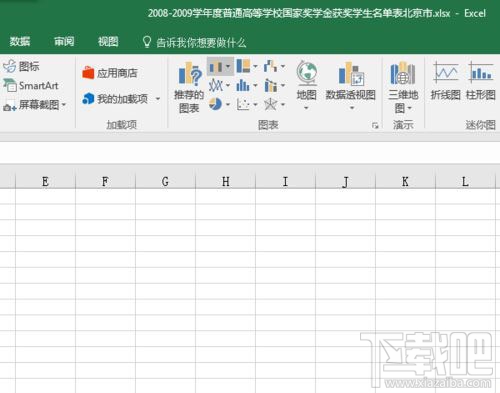Expand the combo chart dropdown arrow
This screenshot has width=500, height=393.
(283, 86)
